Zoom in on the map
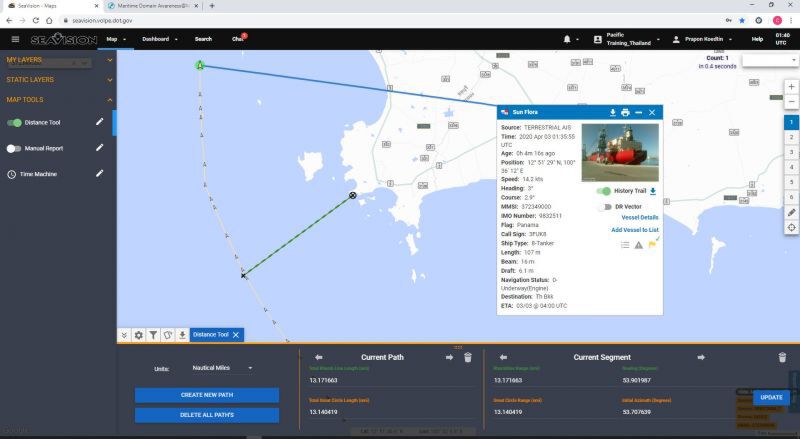The height and width of the screenshot is (439, 800). (791, 87)
